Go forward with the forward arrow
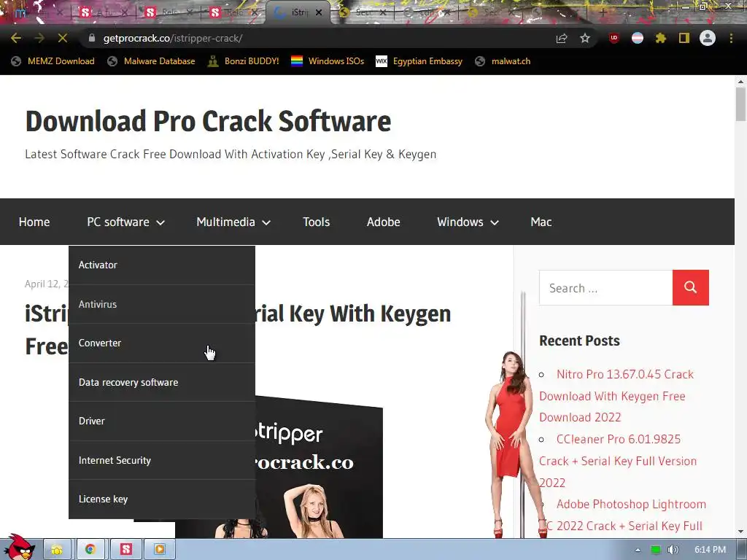The width and height of the screenshot is (747, 560). point(39,38)
